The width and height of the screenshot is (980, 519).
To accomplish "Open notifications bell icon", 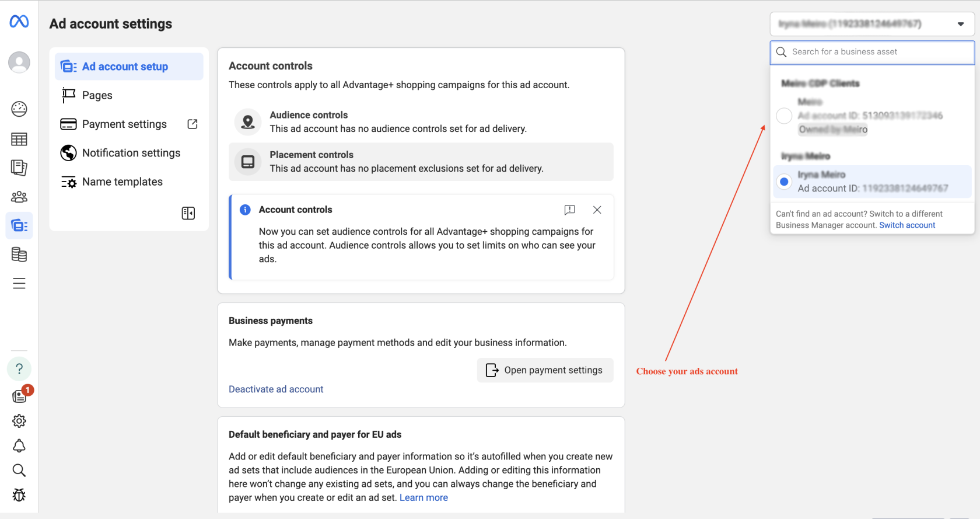I will coord(19,446).
